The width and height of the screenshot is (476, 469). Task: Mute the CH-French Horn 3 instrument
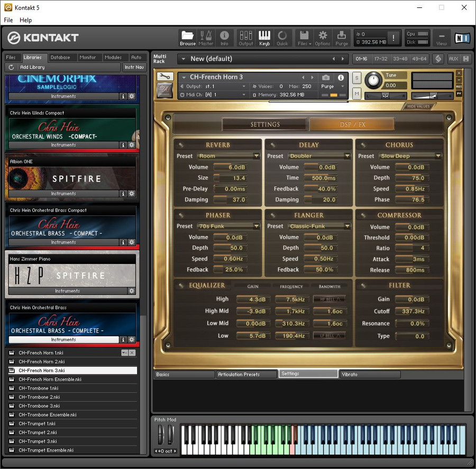tap(356, 94)
